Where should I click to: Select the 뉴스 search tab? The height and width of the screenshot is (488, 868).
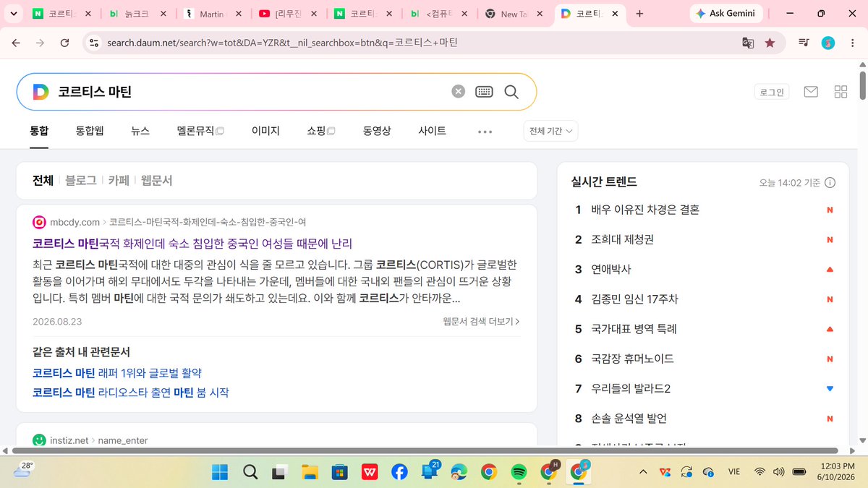point(140,131)
